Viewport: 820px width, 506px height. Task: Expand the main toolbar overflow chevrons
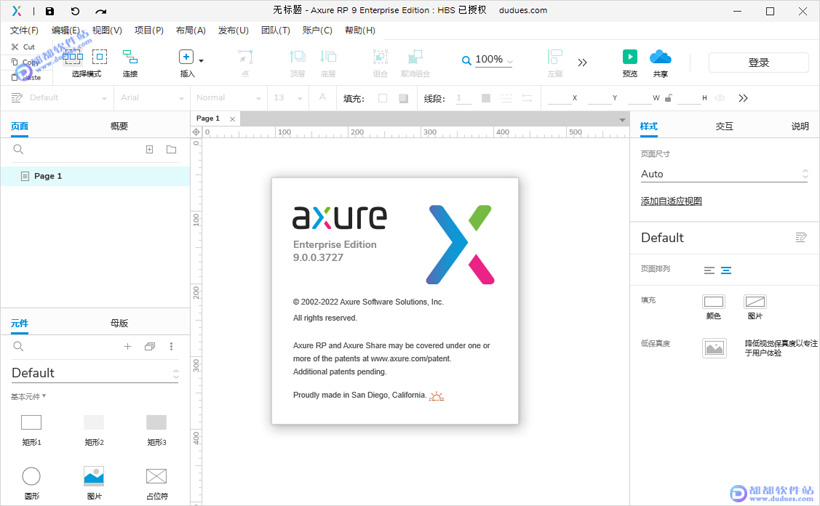click(x=582, y=63)
